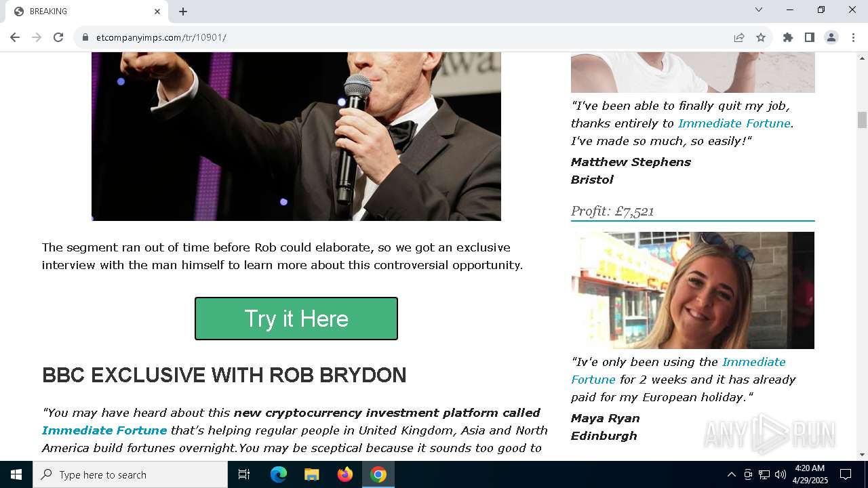Click the Matthew Stephens name
Viewport: 868px width, 488px height.
coord(631,162)
